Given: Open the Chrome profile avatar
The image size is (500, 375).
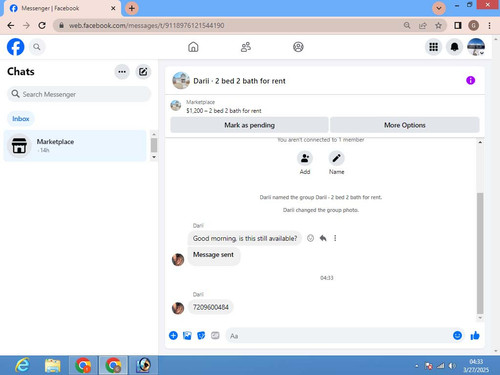Looking at the screenshot, I should pos(473,25).
